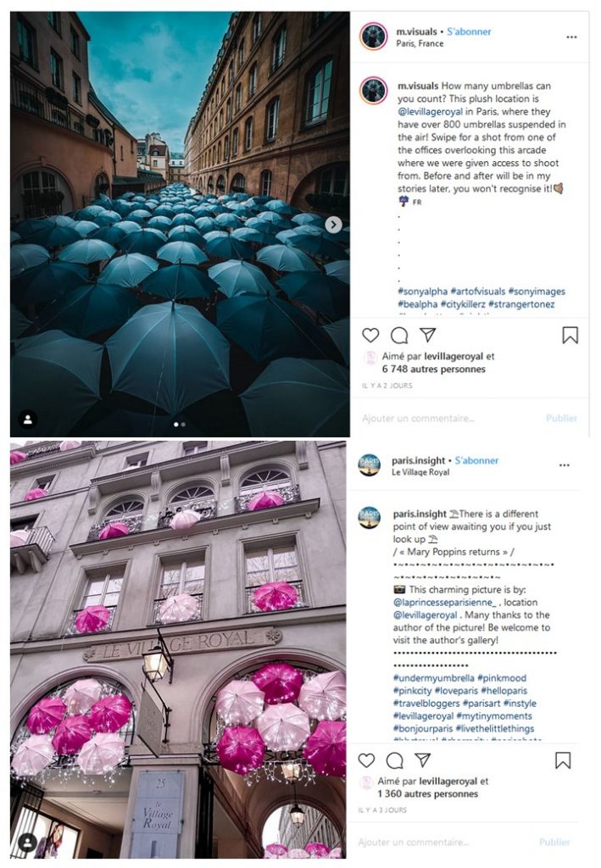The height and width of the screenshot is (868, 601).
Task: Open comment bubble on m.visuals post
Action: (x=399, y=335)
